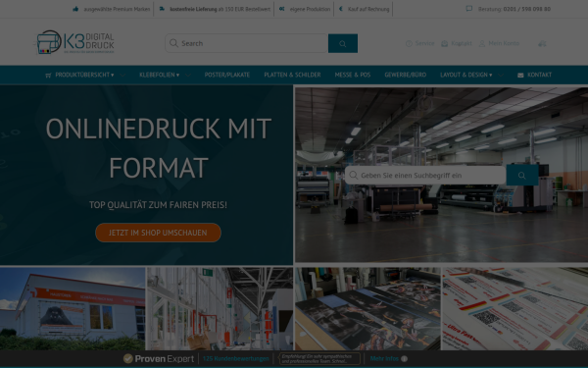Submit the hero image search button
588x368 pixels.
click(522, 175)
